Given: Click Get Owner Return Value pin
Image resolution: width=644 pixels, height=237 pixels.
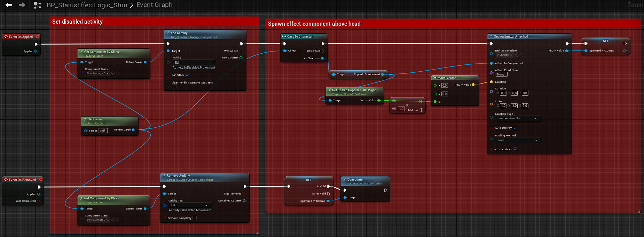Looking at the screenshot, I should (133, 130).
